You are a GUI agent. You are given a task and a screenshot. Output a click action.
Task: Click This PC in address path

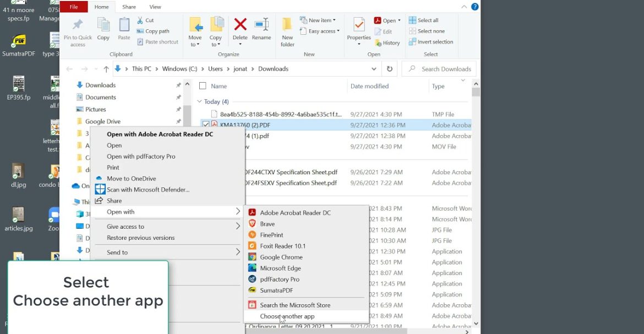pos(141,69)
